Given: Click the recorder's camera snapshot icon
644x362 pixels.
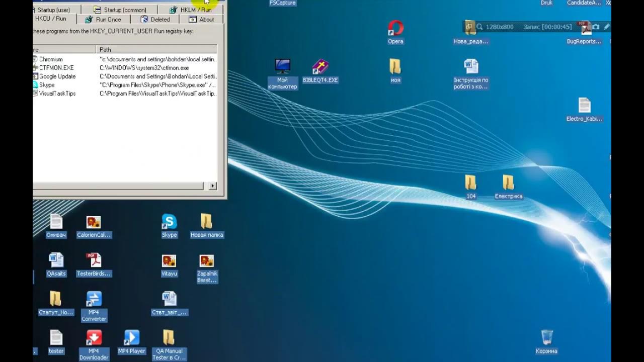Looking at the screenshot, I should 596,27.
